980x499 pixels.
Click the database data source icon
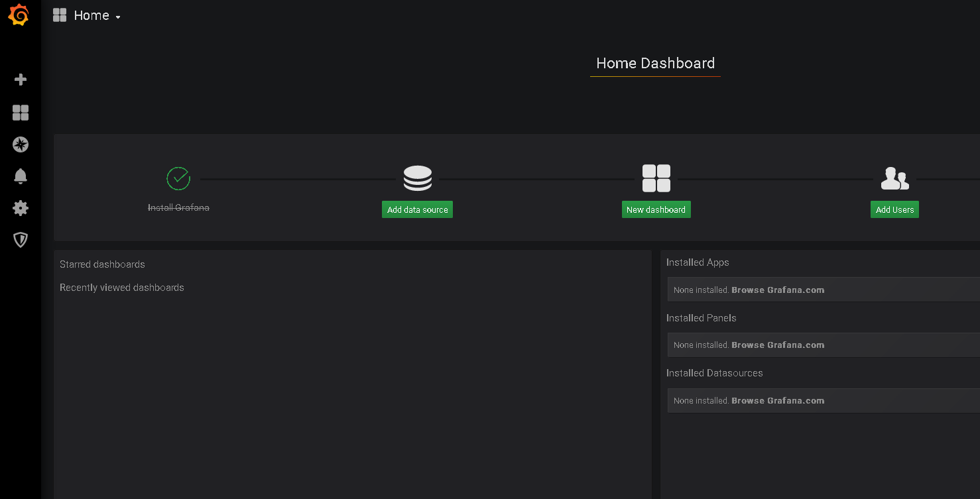tap(418, 178)
